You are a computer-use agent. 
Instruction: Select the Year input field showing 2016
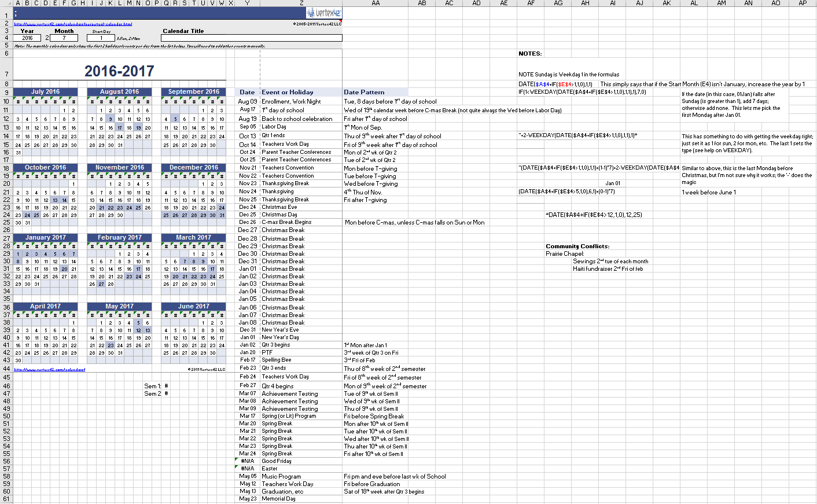(x=27, y=38)
